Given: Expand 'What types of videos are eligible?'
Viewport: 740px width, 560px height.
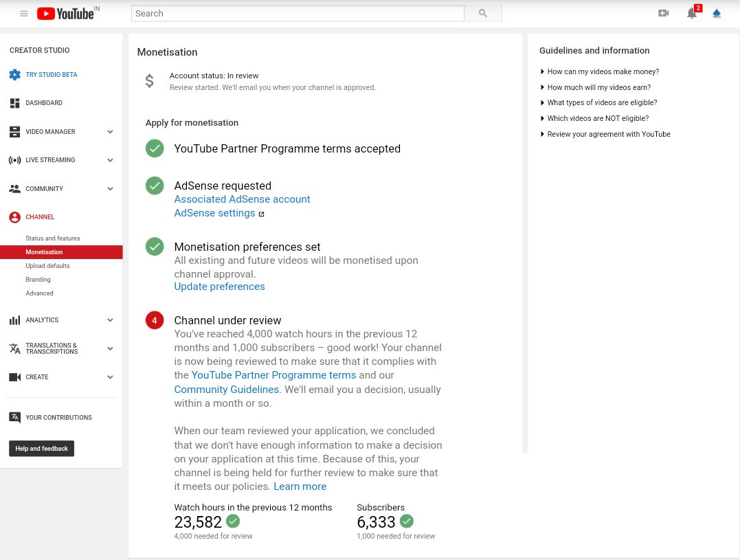Looking at the screenshot, I should point(598,102).
